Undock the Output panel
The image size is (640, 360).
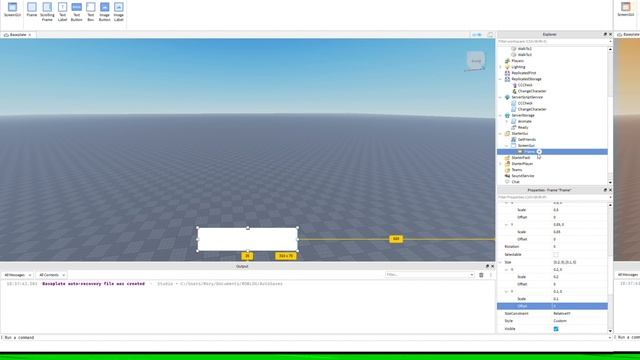coord(487,266)
